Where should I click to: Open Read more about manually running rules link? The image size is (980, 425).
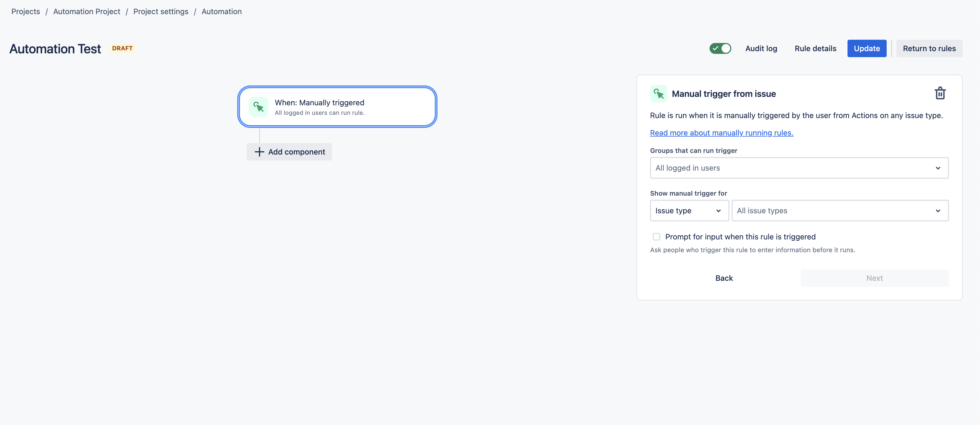click(x=721, y=133)
